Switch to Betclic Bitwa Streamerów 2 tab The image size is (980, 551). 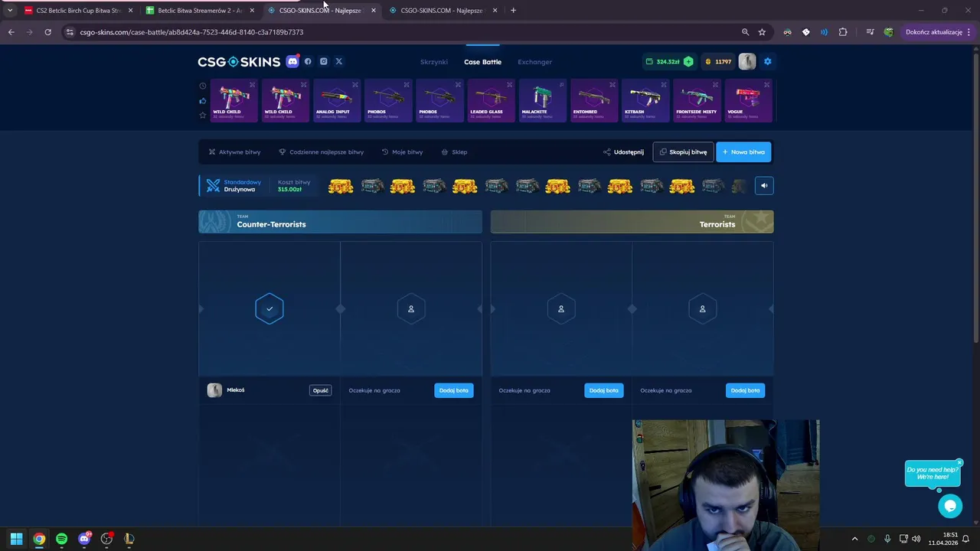(199, 11)
